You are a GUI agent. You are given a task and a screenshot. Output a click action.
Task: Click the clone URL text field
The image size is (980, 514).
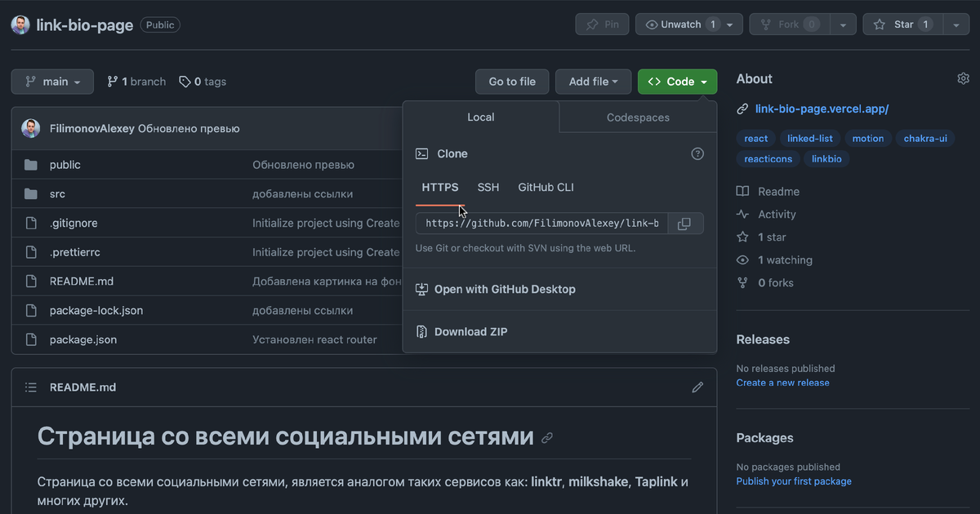pos(542,224)
